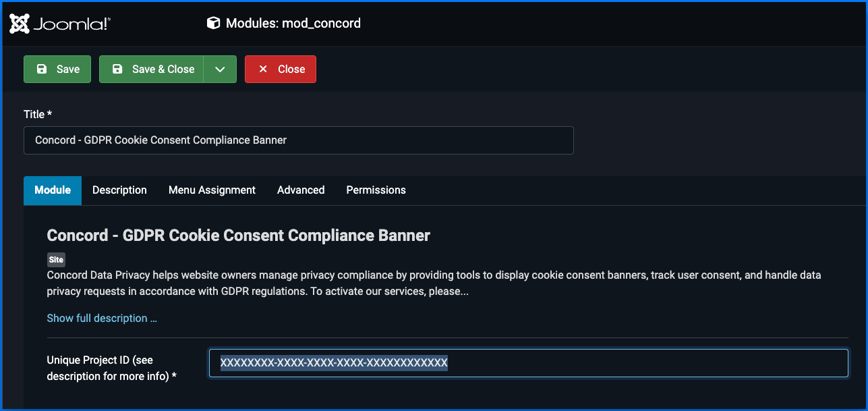Click into the Title input field
The image size is (868, 411).
298,140
